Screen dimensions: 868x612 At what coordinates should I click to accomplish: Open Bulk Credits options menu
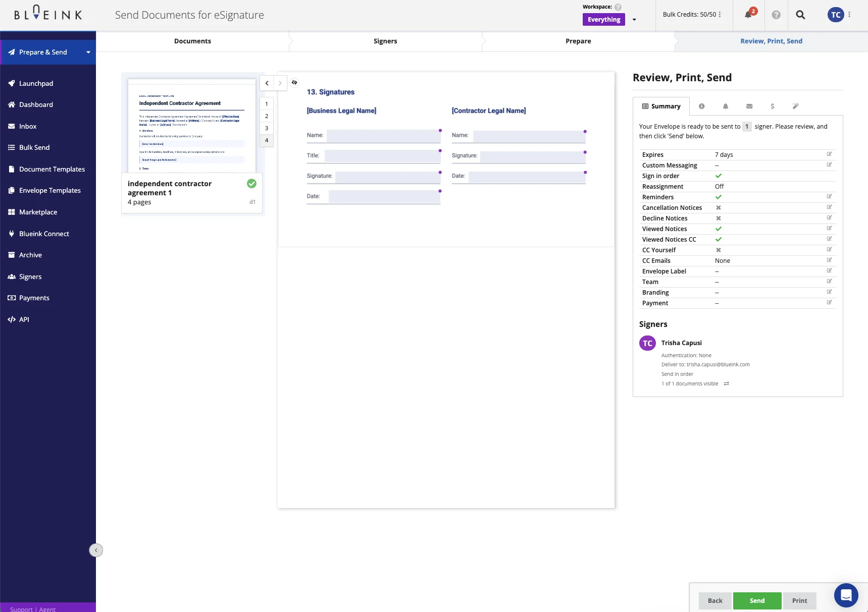(720, 15)
